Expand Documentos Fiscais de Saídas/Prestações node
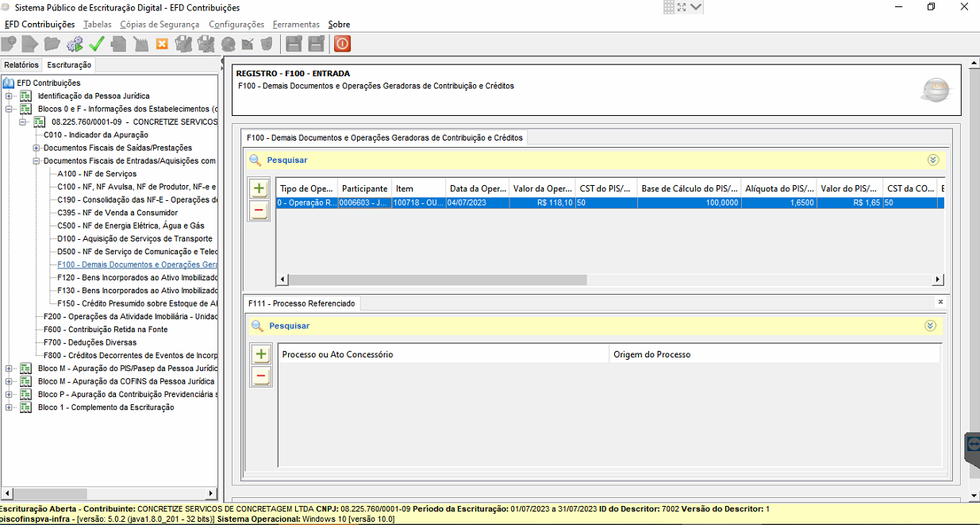The image size is (980, 525). tap(37, 148)
